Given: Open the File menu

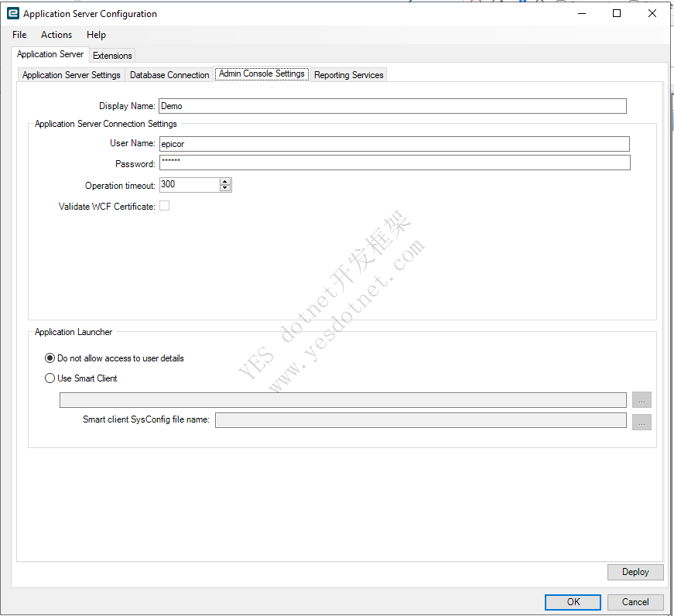Looking at the screenshot, I should coord(19,35).
